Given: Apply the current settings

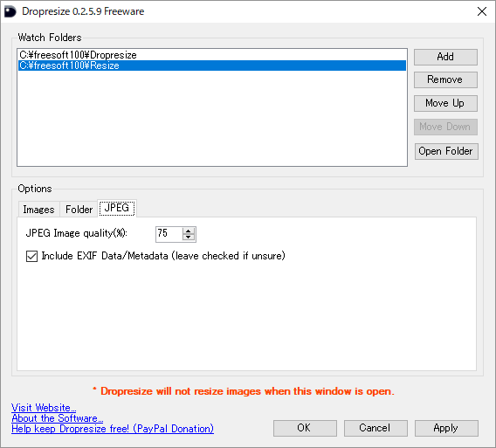Looking at the screenshot, I should 446,428.
